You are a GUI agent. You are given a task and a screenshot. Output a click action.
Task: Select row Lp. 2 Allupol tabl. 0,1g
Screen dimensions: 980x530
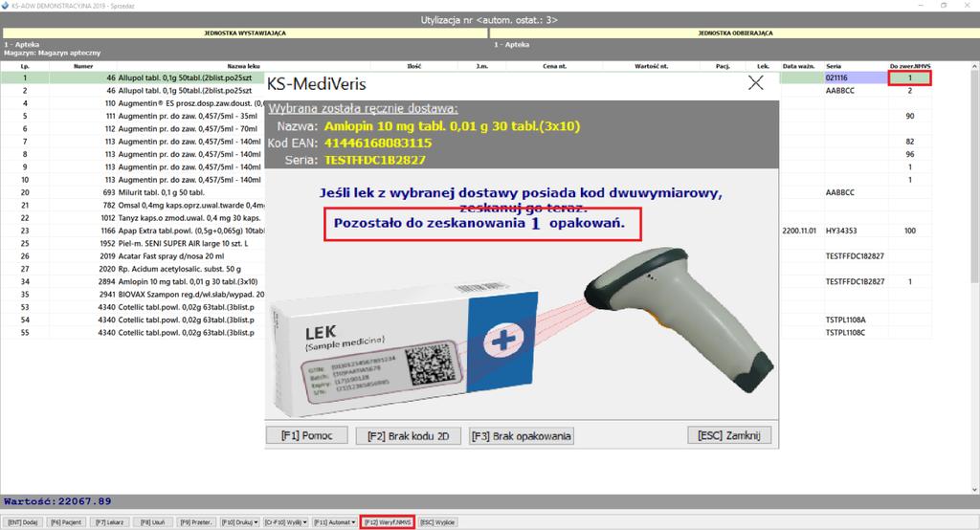click(x=132, y=91)
